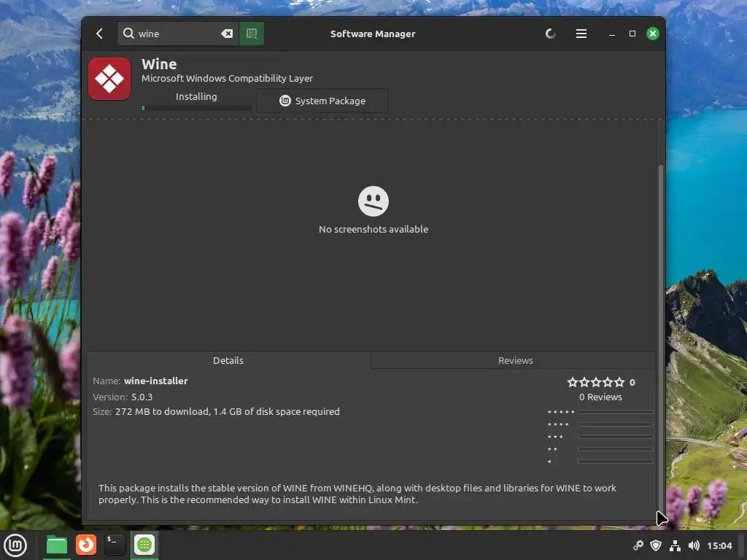The image size is (747, 560).
Task: Switch to the Reviews tab
Action: click(516, 360)
